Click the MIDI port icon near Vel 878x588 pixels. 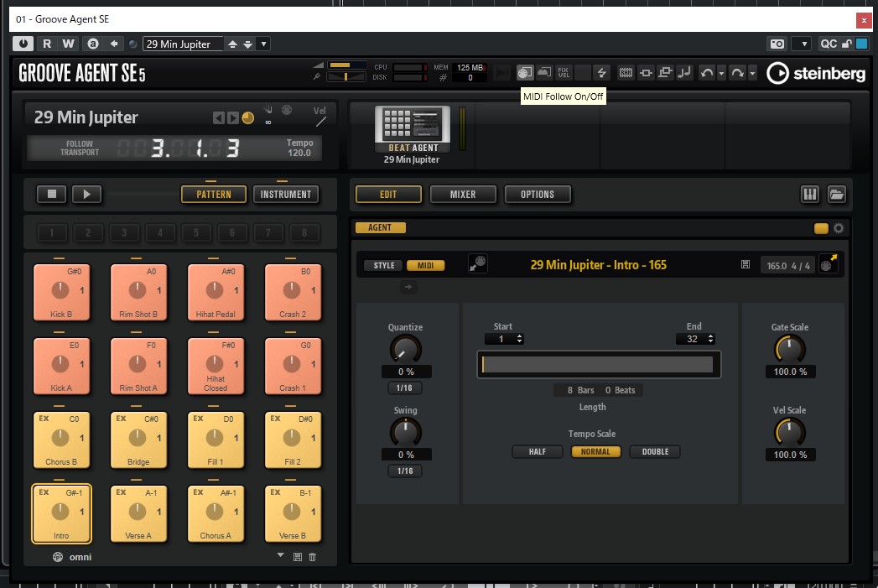pos(287,110)
